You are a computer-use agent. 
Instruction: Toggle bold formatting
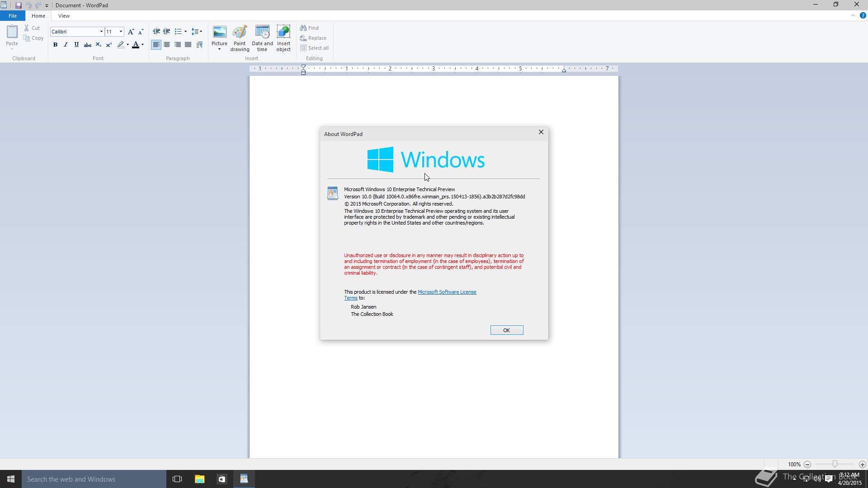tap(55, 45)
